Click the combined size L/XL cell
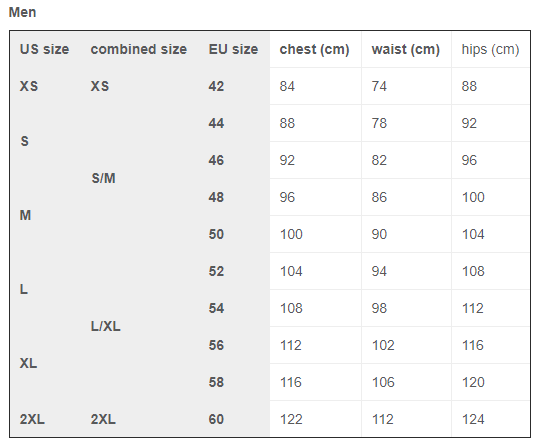The width and height of the screenshot is (540, 446). pos(106,326)
